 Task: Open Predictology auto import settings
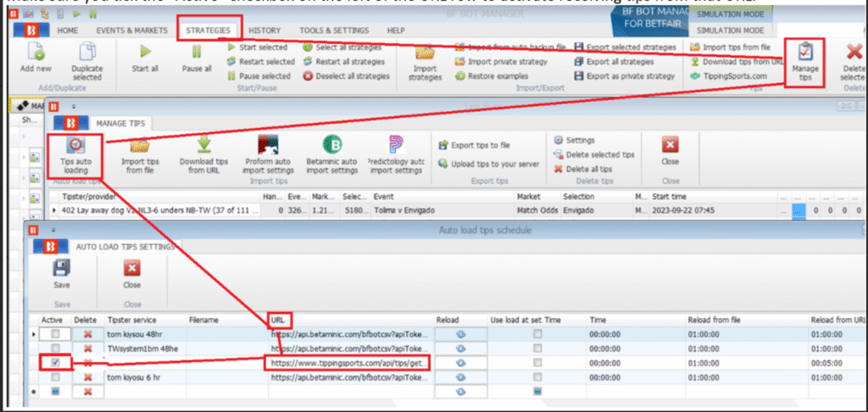point(396,156)
